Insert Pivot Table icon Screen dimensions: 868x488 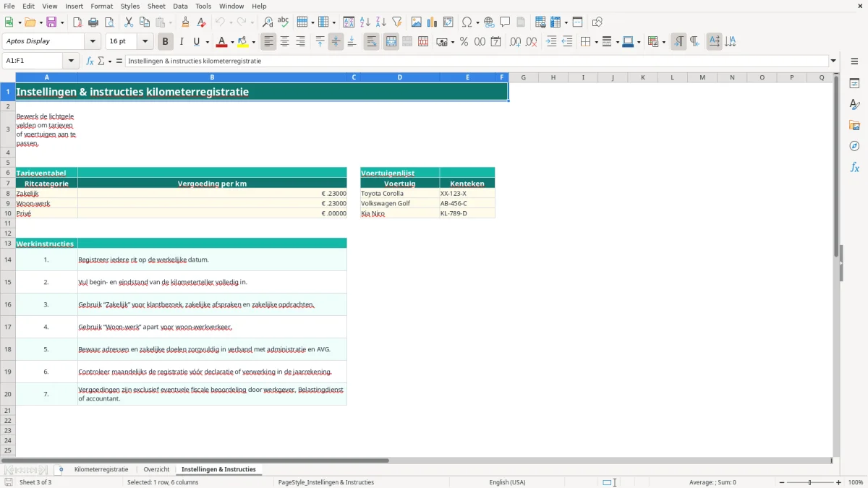point(448,22)
